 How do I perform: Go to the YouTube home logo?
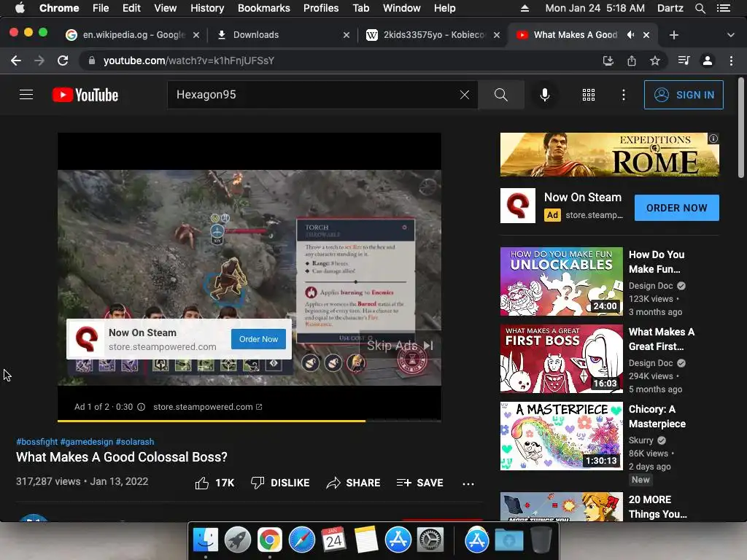coord(85,95)
